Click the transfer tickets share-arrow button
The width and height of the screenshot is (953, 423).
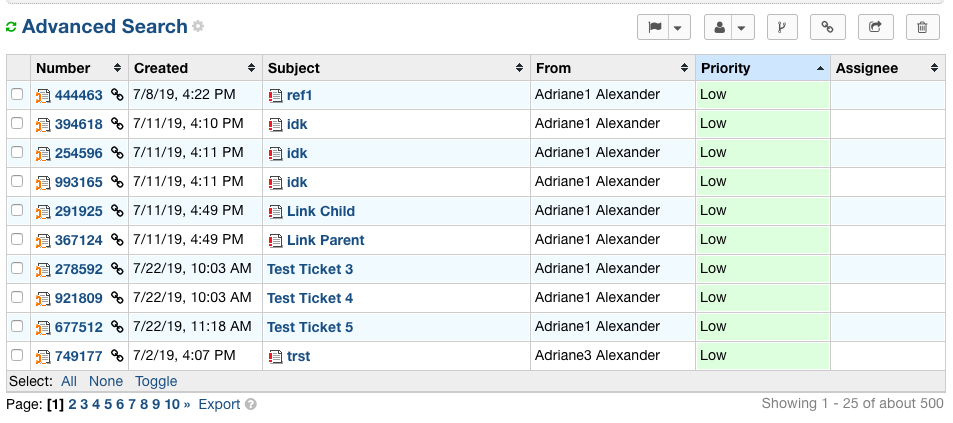pos(875,28)
